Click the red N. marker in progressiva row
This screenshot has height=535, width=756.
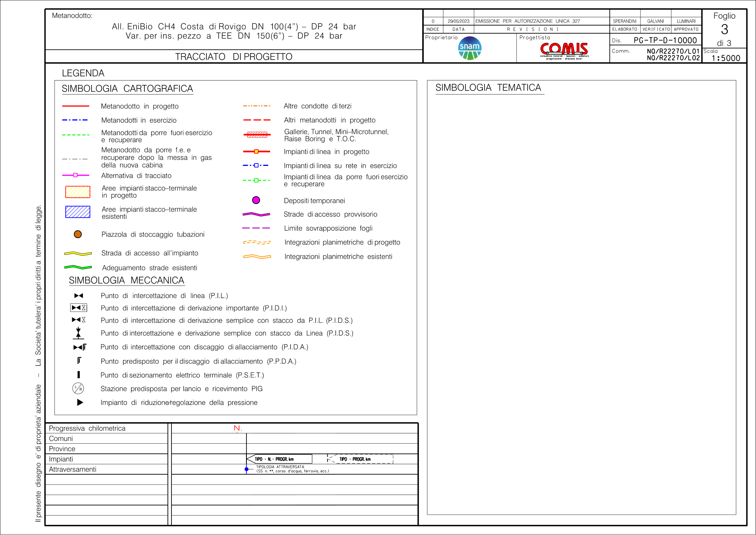238,428
